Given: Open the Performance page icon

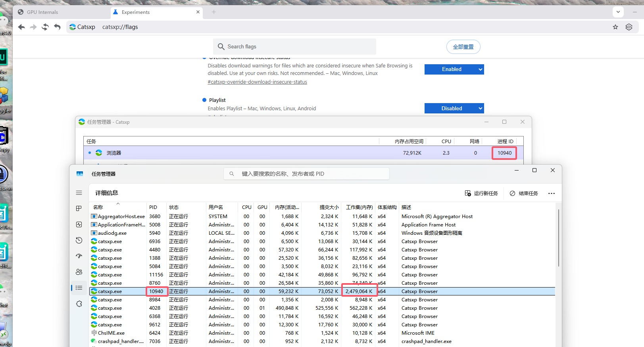Looking at the screenshot, I should (x=79, y=224).
